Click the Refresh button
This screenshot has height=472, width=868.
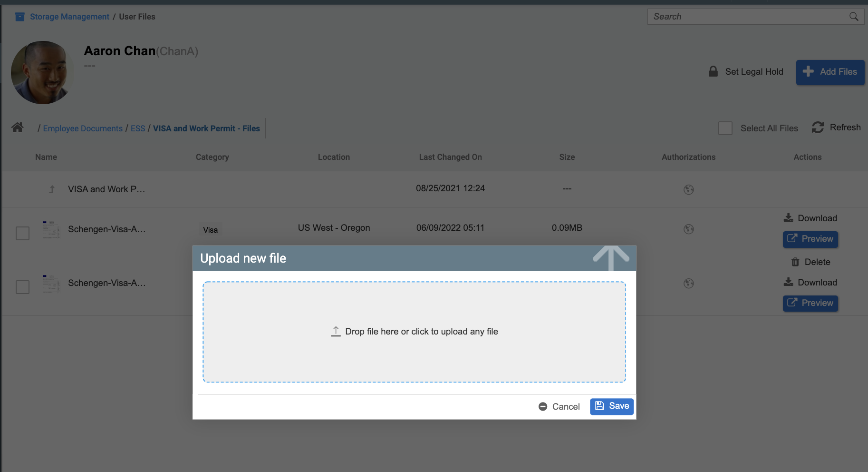click(836, 128)
